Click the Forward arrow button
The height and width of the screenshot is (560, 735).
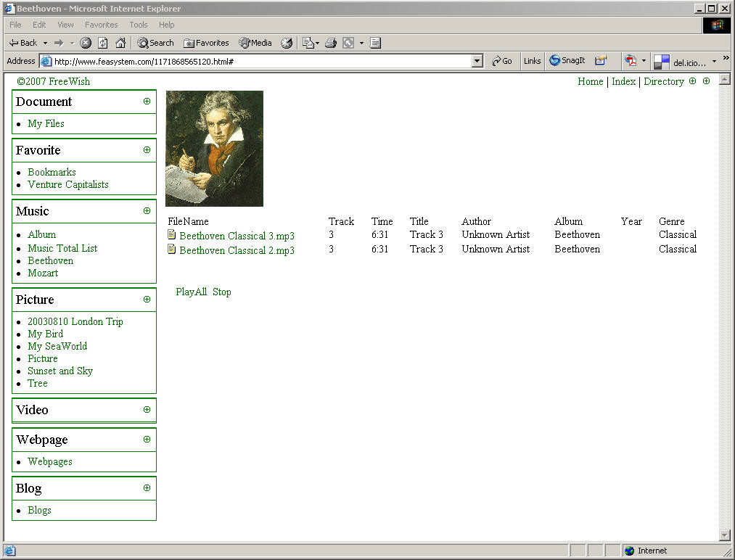coord(59,43)
